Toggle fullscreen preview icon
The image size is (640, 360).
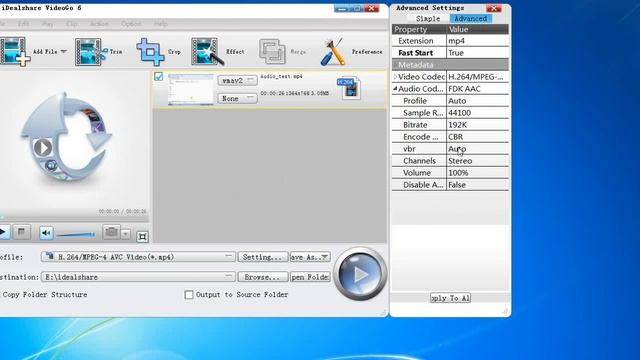pos(142,237)
